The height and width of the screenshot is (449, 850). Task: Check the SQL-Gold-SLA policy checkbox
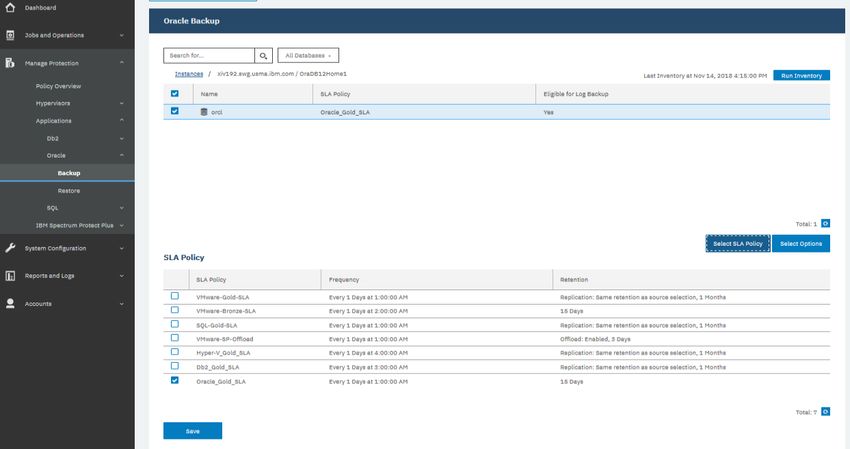[175, 324]
